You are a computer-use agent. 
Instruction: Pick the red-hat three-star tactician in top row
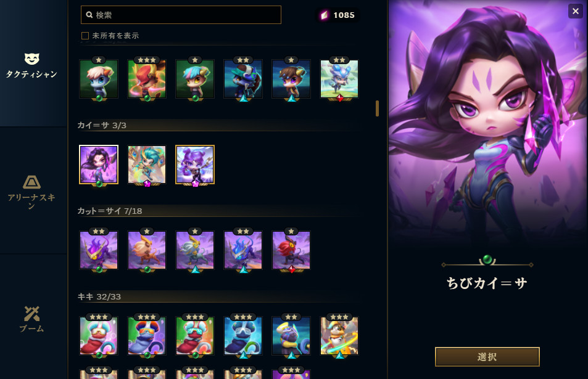pos(147,79)
